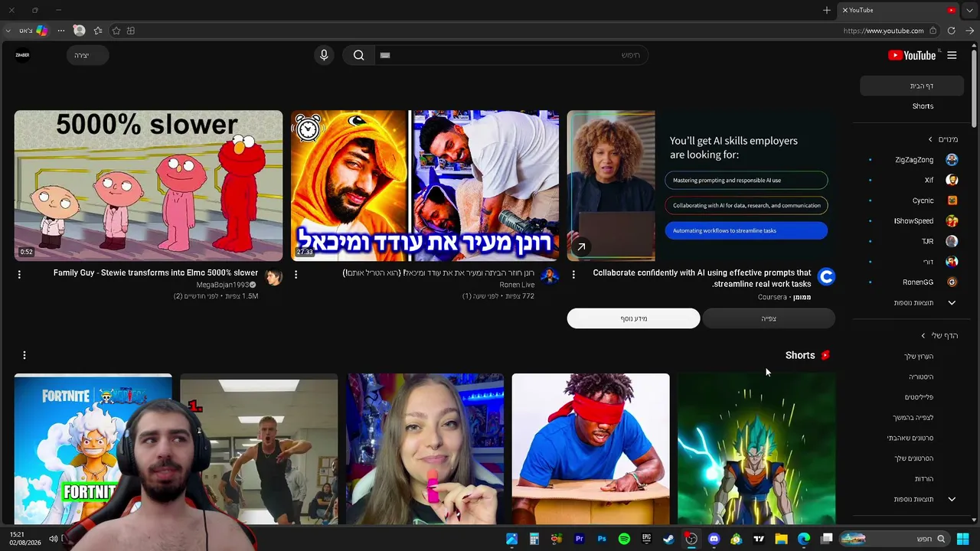Open Epic Games Launcher from taskbar

(x=646, y=539)
